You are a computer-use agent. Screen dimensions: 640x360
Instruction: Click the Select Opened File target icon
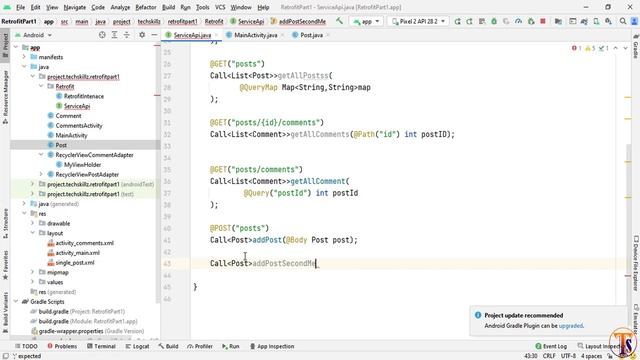[x=102, y=35]
